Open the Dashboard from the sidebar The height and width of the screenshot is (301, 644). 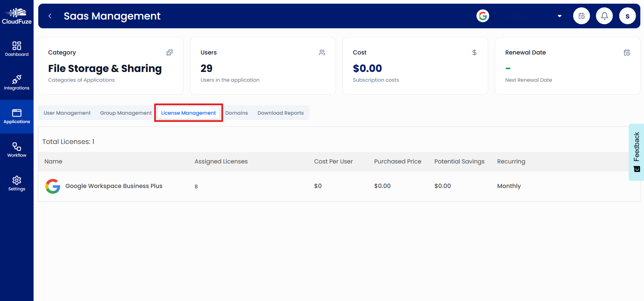(17, 49)
